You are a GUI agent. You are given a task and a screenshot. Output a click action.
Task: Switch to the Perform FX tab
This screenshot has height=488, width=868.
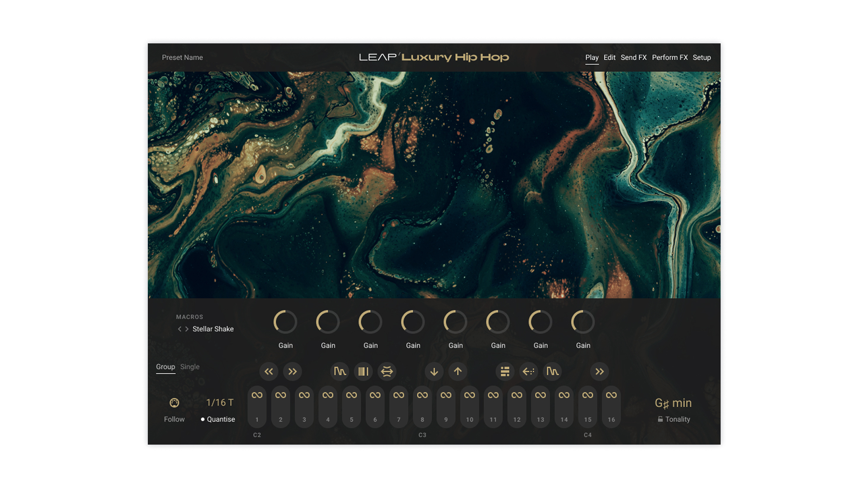click(670, 57)
